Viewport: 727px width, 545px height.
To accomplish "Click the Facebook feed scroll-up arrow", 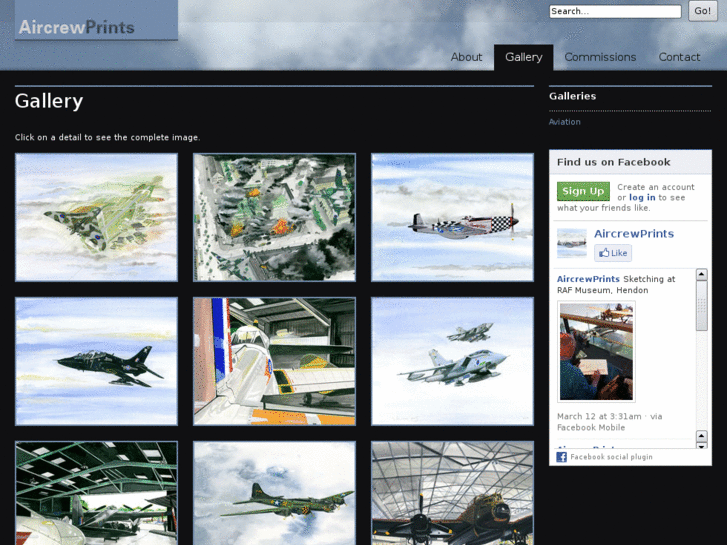I will click(x=701, y=275).
